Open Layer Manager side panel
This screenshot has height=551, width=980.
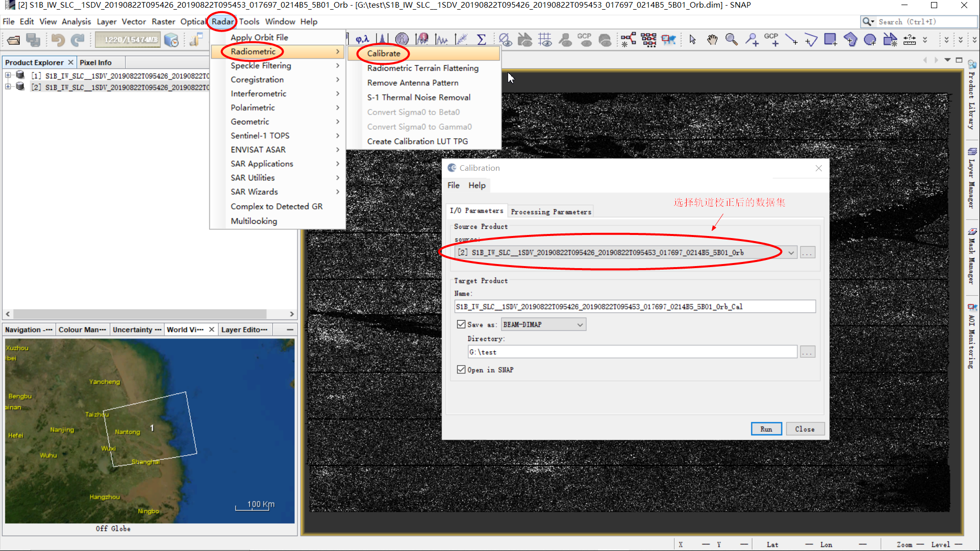(972, 178)
